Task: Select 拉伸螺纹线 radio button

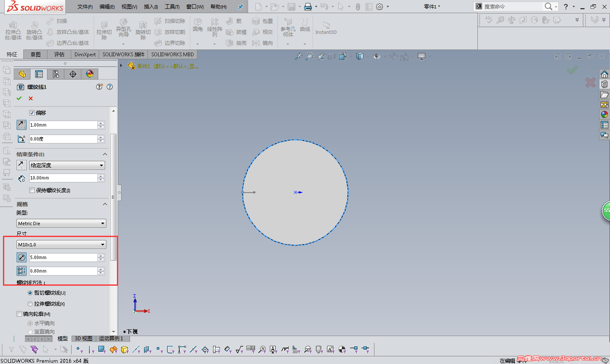Action: click(30, 304)
